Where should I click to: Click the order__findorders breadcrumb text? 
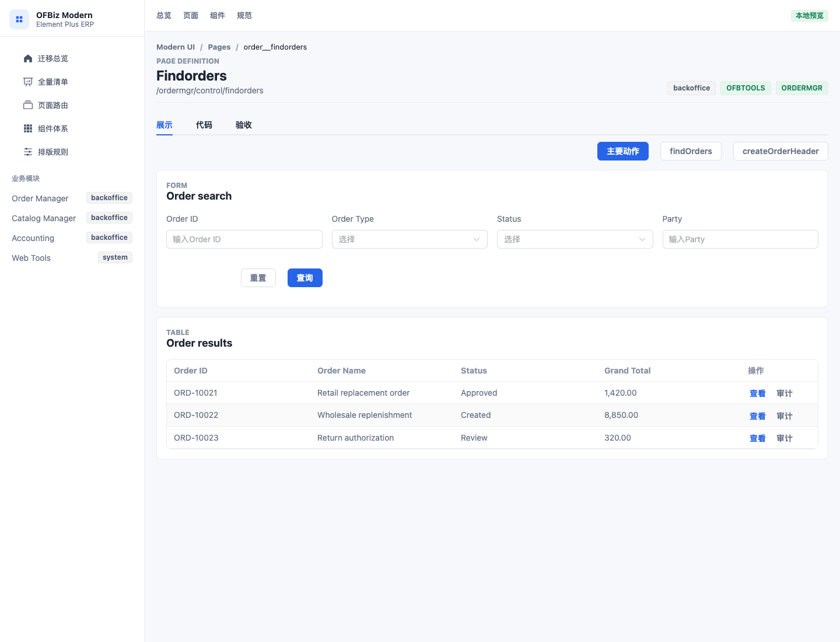(x=275, y=47)
